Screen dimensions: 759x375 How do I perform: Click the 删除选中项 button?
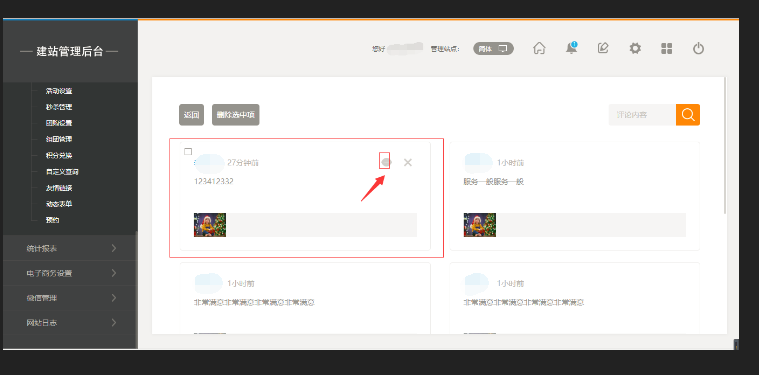coord(236,115)
